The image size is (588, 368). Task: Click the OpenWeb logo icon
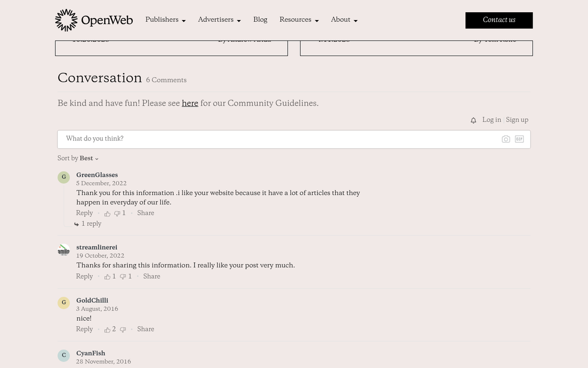(x=66, y=20)
